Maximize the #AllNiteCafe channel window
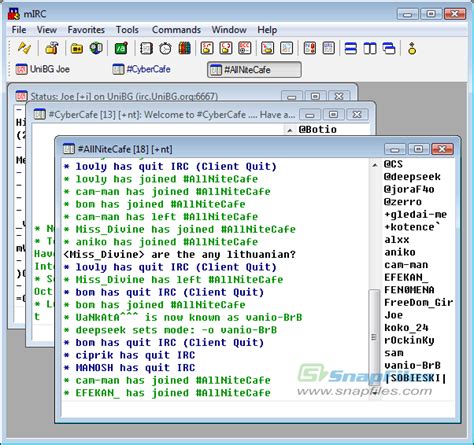 point(418,149)
